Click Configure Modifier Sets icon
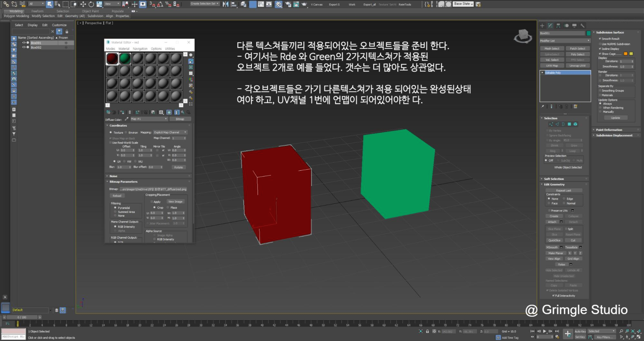Image resolution: width=644 pixels, height=341 pixels. point(575,106)
